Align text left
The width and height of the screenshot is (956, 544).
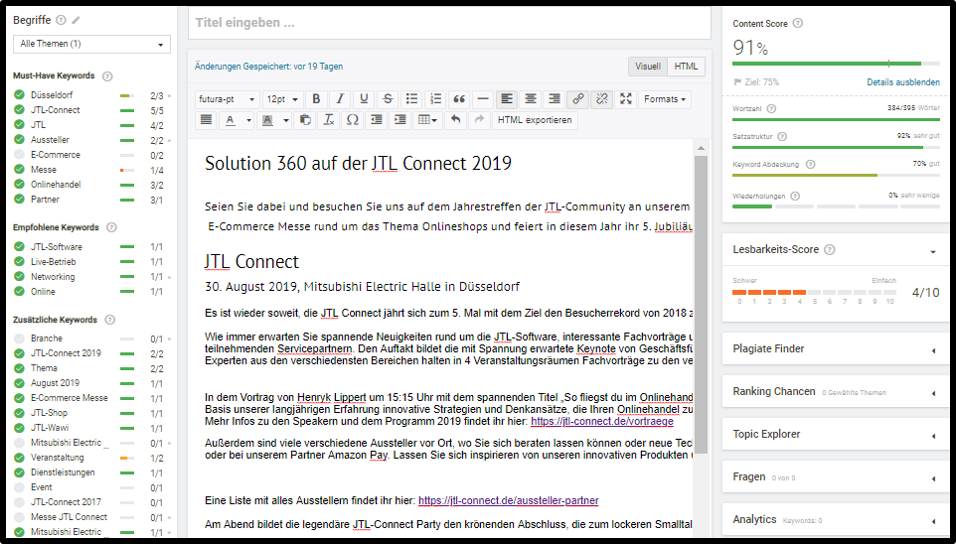click(507, 99)
